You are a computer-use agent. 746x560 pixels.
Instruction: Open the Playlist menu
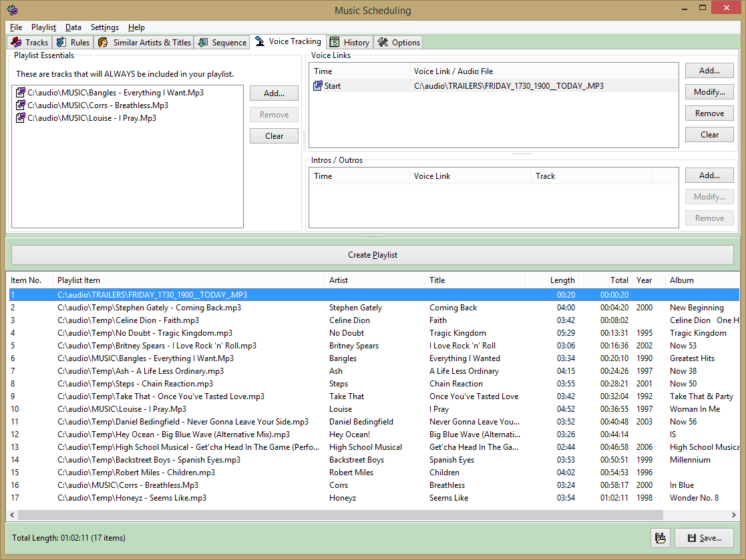[43, 27]
